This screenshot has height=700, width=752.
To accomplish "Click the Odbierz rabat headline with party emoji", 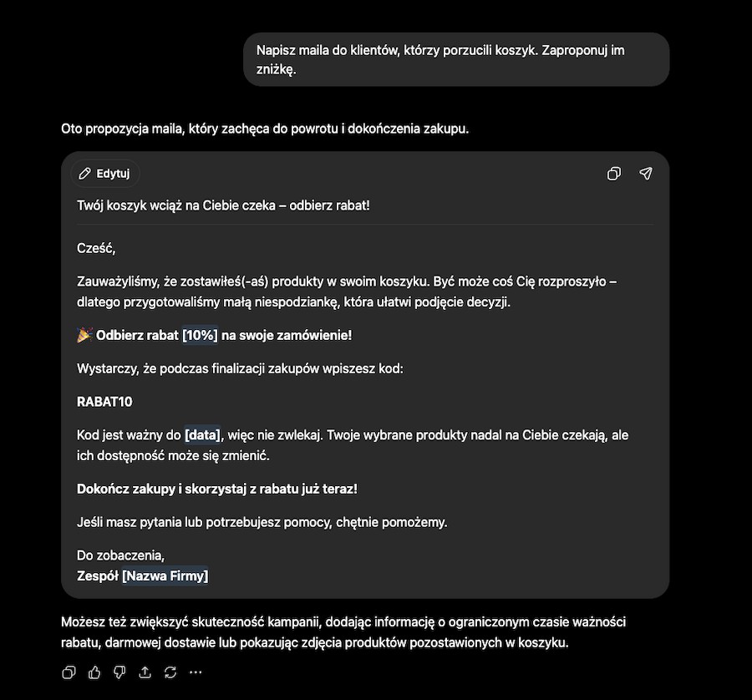I will pyautogui.click(x=215, y=335).
